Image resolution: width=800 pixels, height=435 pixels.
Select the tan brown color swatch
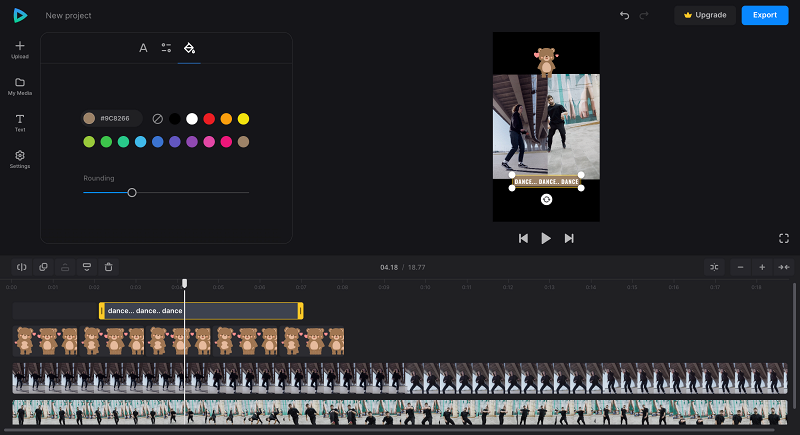coord(243,142)
